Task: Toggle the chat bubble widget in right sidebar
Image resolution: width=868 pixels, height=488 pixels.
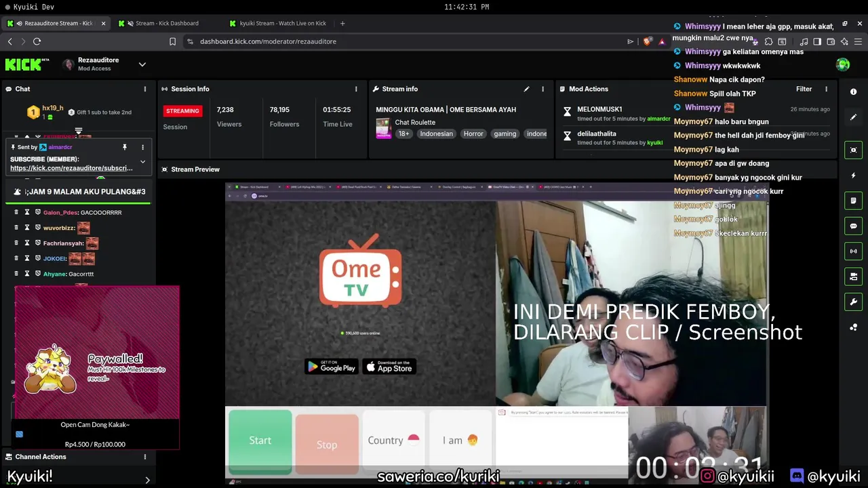Action: pyautogui.click(x=853, y=226)
